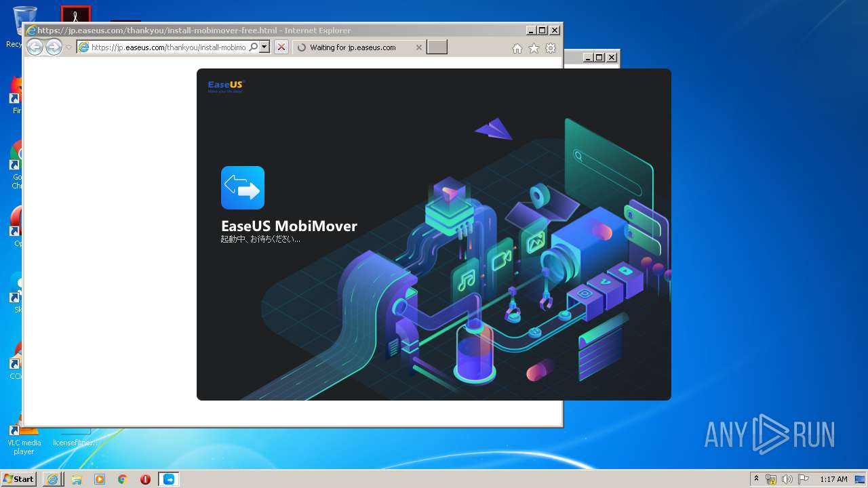Viewport: 868px width, 488px height.
Task: Click the EaseUS logo on splash screen
Action: (x=225, y=86)
